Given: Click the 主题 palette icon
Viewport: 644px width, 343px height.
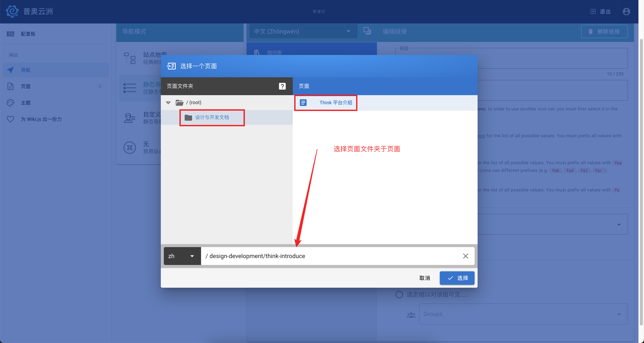Looking at the screenshot, I should [10, 103].
